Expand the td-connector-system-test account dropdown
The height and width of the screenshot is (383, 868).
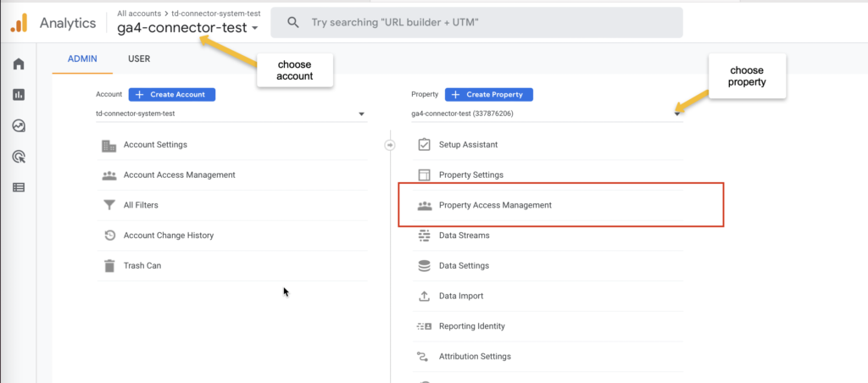[231, 114]
